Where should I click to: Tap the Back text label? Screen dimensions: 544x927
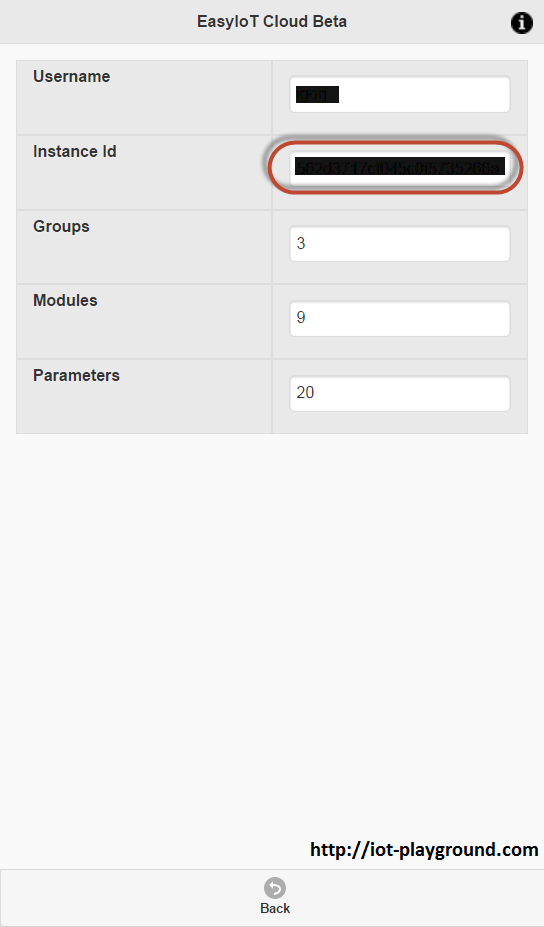point(275,908)
